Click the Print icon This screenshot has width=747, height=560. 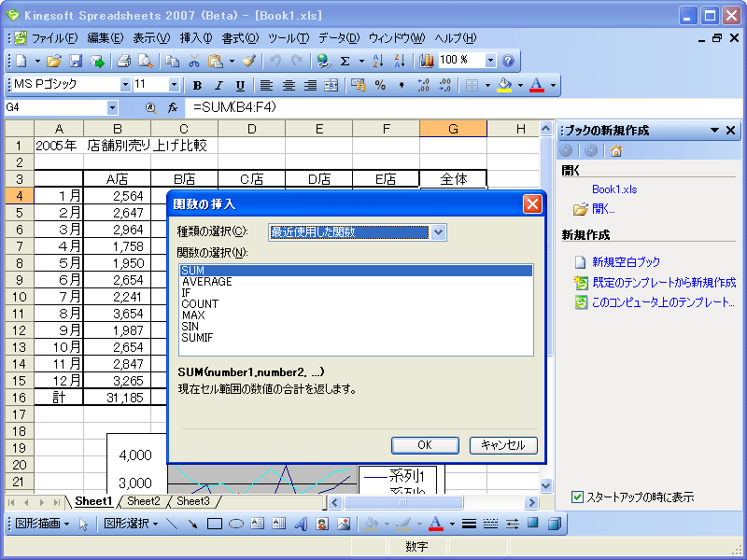point(123,61)
